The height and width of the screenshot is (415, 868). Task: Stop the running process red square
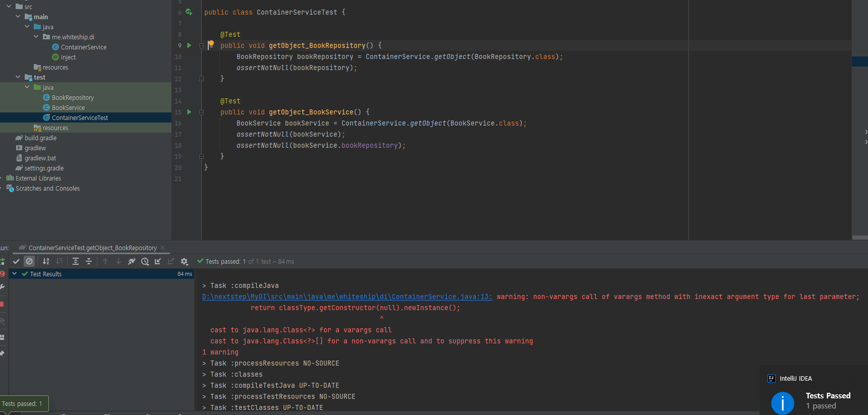point(2,304)
